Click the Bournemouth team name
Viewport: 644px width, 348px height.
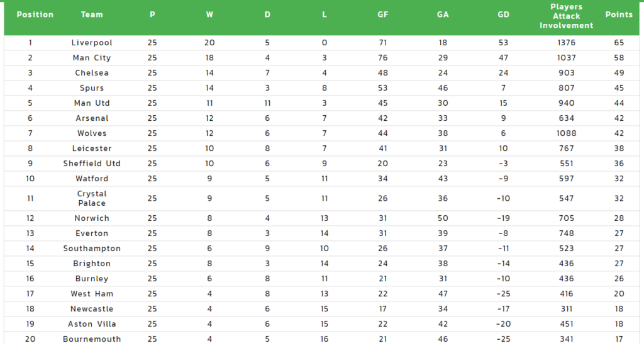(92, 339)
